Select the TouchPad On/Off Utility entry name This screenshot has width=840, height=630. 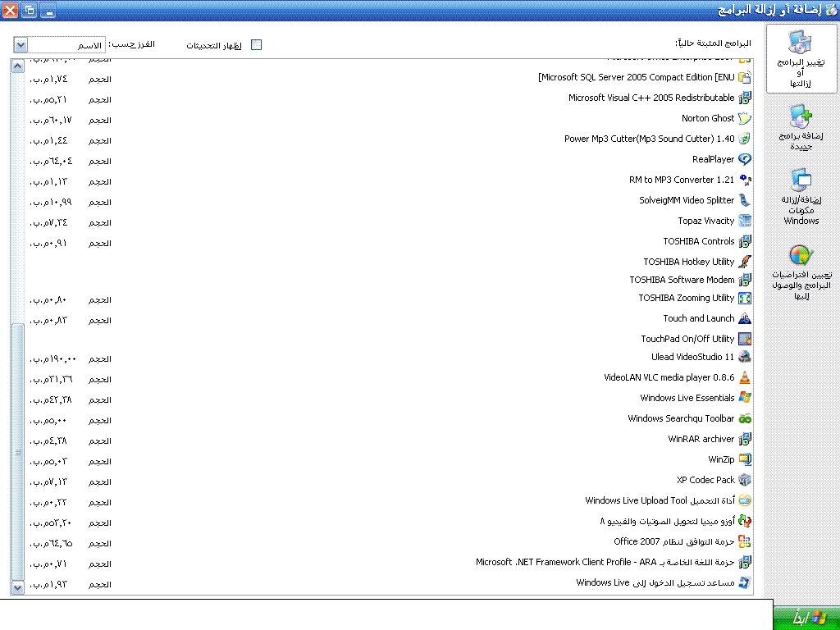(688, 339)
